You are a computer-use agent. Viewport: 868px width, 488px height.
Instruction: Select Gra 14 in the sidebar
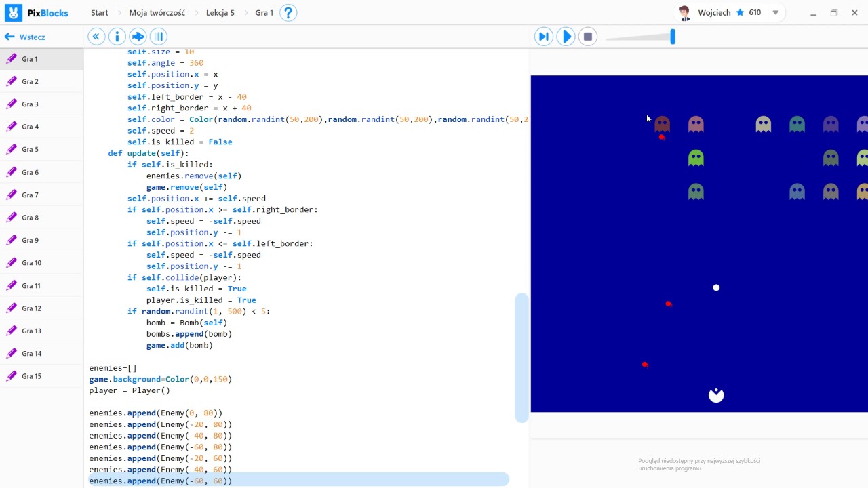pyautogui.click(x=41, y=354)
